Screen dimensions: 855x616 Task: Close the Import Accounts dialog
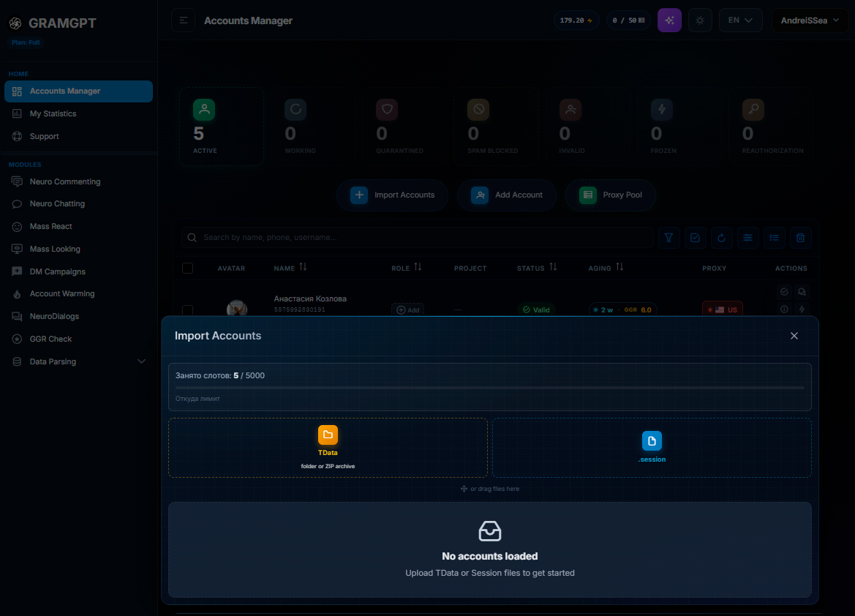tap(794, 336)
